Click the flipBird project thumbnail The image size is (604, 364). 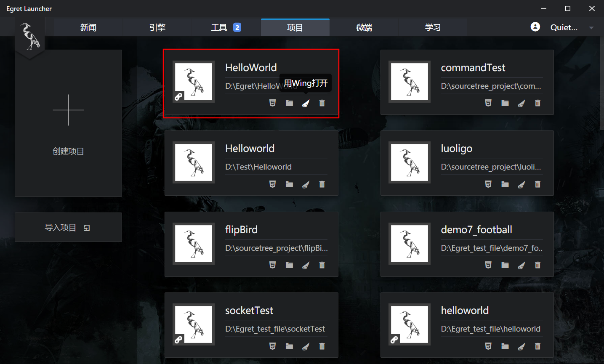point(194,244)
